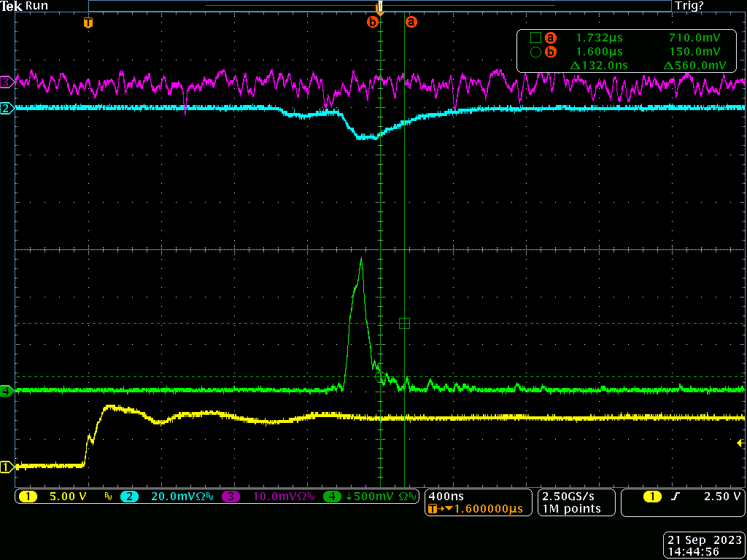Click the channel 3 magenta ground marker
Screen dimensions: 747x560
7,82
